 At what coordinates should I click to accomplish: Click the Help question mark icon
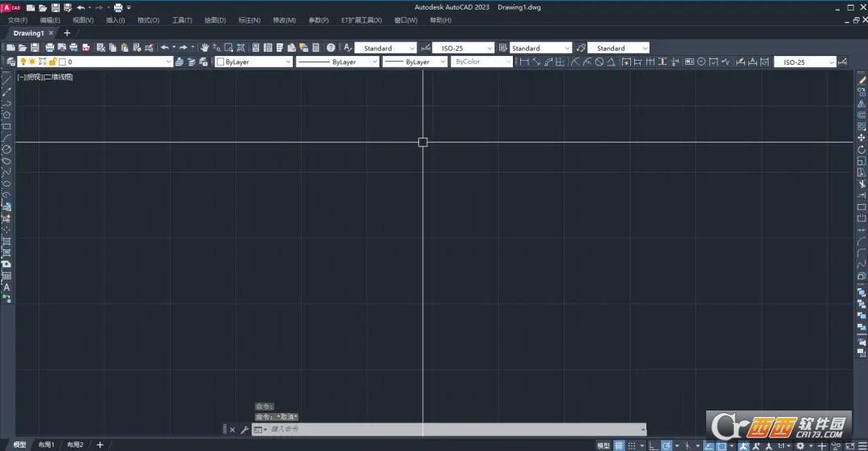click(x=331, y=48)
